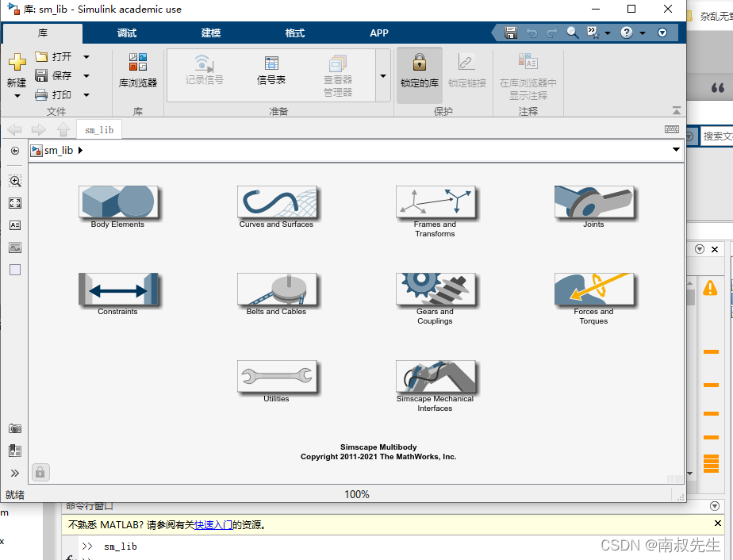Click the keyboard shortcuts icon near tab bar

[x=672, y=129]
